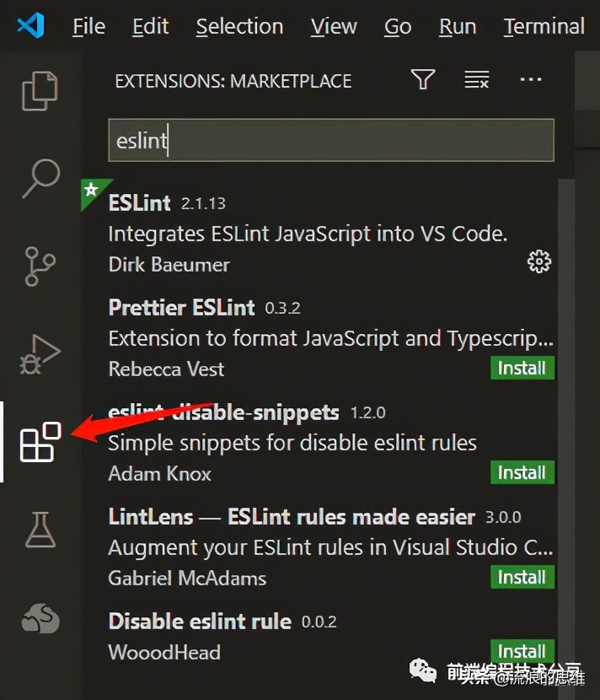The height and width of the screenshot is (700, 600).
Task: Click the Adam Knox publisher name
Action: [160, 474]
